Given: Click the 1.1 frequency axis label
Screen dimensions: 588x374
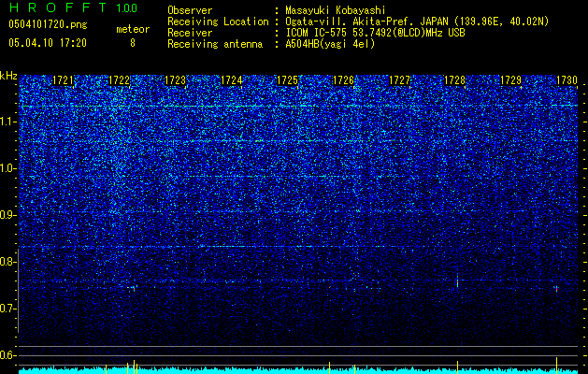Looking at the screenshot, I should (8, 122).
